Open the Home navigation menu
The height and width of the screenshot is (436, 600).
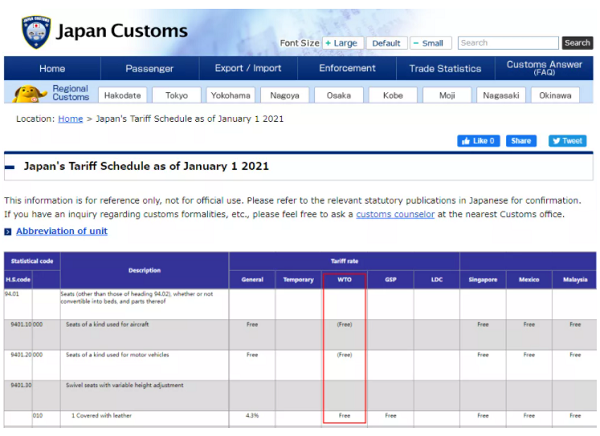pos(52,69)
